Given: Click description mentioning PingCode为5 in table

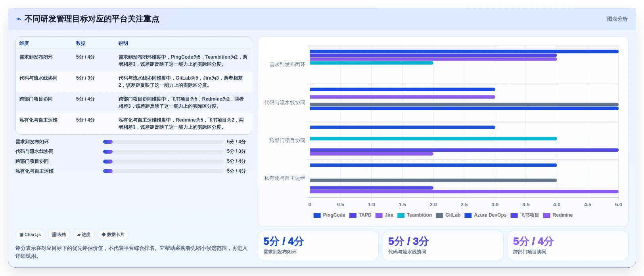Looking at the screenshot, I should point(183,61).
